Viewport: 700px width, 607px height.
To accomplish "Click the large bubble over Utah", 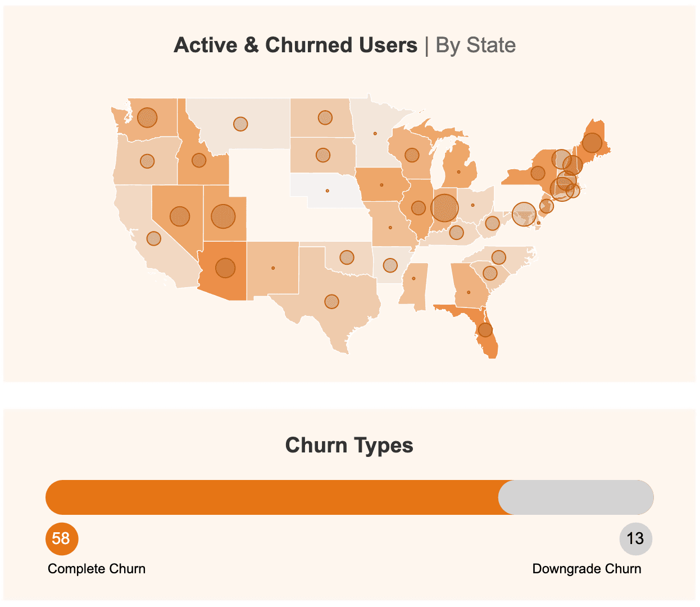I will [x=223, y=216].
